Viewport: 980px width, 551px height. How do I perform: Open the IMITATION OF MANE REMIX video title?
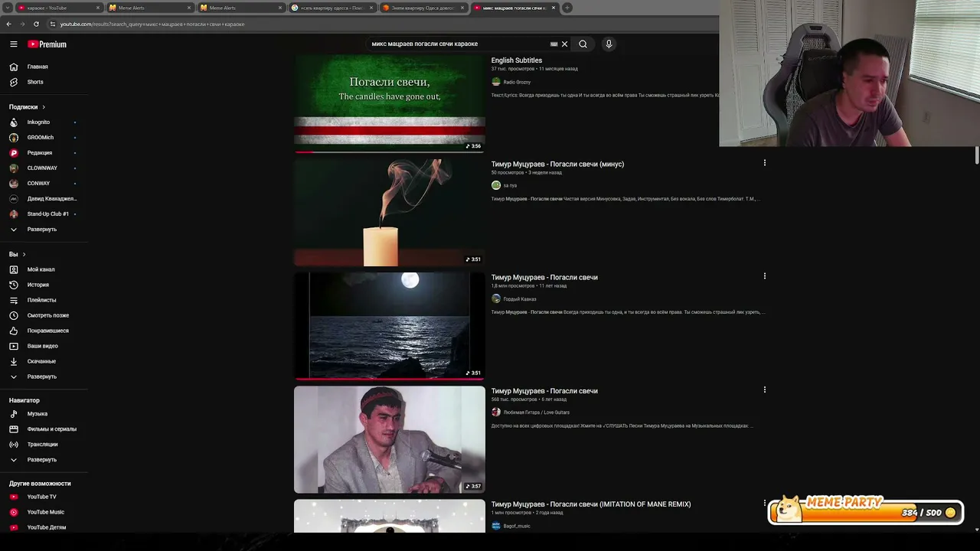pos(591,504)
